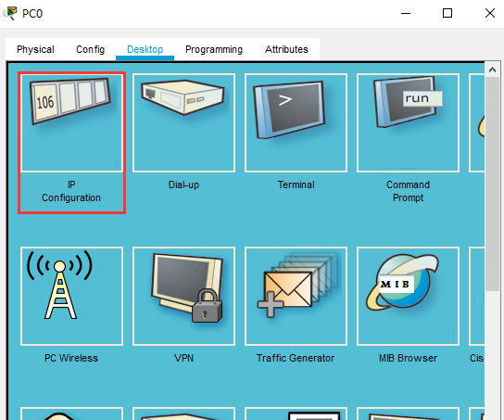Open the MIB Browser app
The width and height of the screenshot is (504, 420).
[408, 296]
